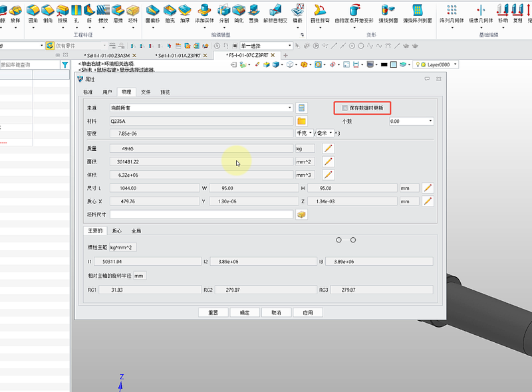The width and height of the screenshot is (532, 392).
Task: Click the 坯料尺寸 input field
Action: (x=201, y=215)
